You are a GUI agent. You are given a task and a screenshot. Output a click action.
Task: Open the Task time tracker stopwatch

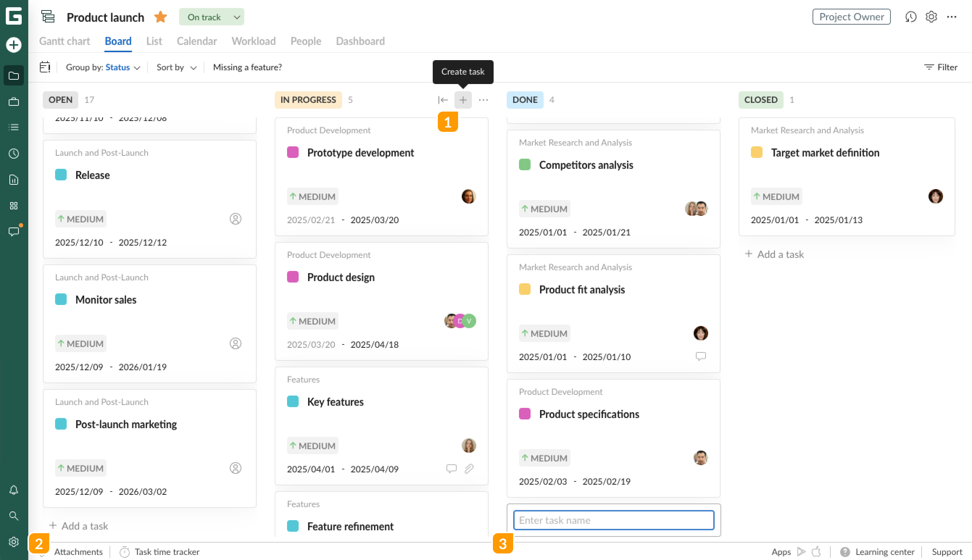click(x=125, y=552)
